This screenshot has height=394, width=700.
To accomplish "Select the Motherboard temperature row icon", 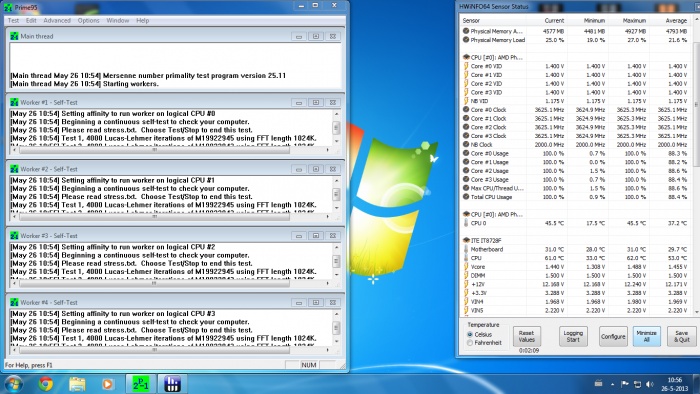I will click(x=466, y=249).
